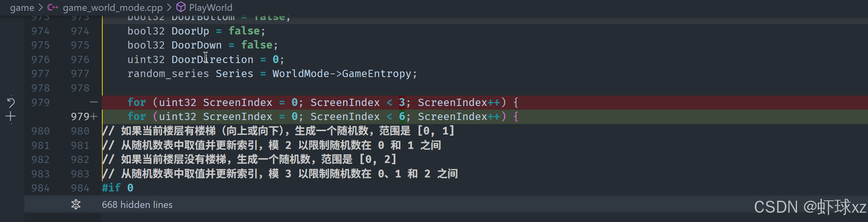
Task: Click 'false' value on DoorUp line
Action: (x=244, y=31)
